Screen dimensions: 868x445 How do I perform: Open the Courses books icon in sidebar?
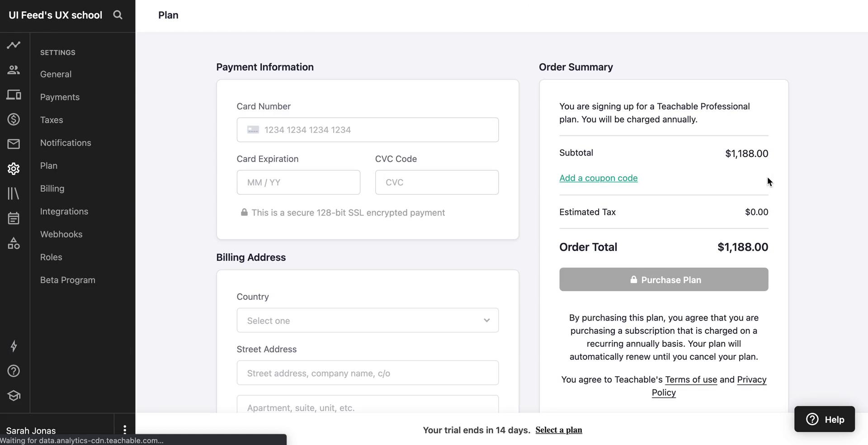(14, 194)
